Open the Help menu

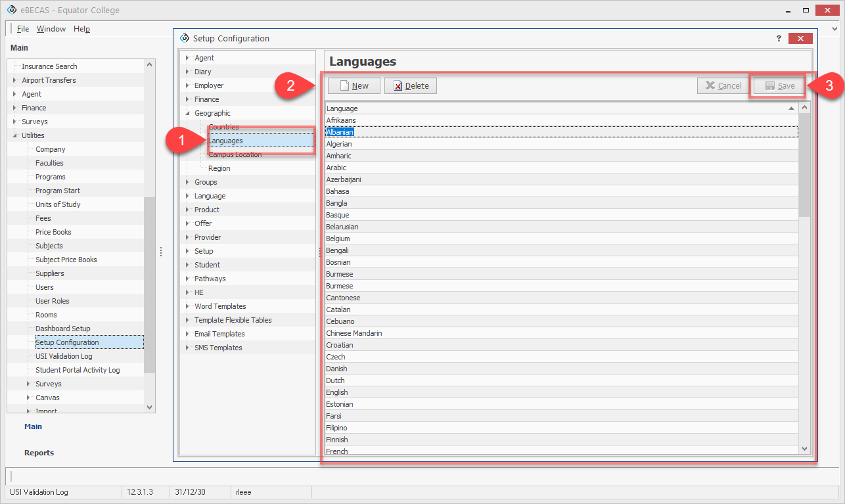point(81,29)
